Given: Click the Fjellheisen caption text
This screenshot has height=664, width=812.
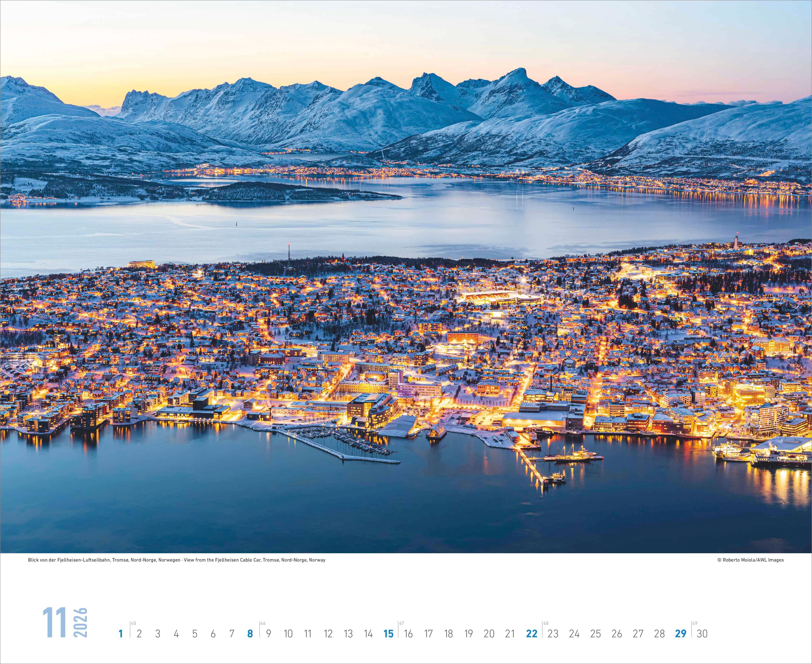Looking at the screenshot, I should tap(177, 560).
